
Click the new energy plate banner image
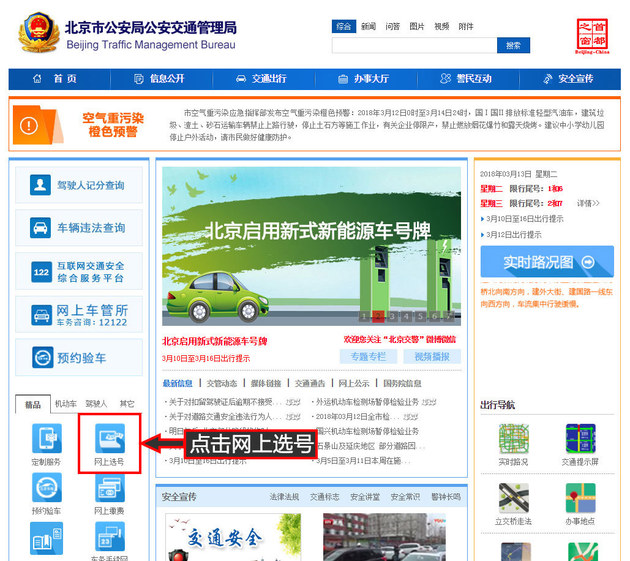[x=311, y=246]
